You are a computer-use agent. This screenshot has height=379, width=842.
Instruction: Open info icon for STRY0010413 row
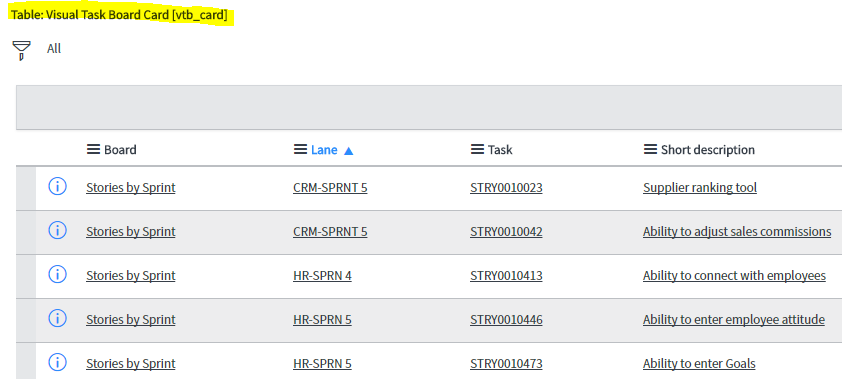pos(57,275)
